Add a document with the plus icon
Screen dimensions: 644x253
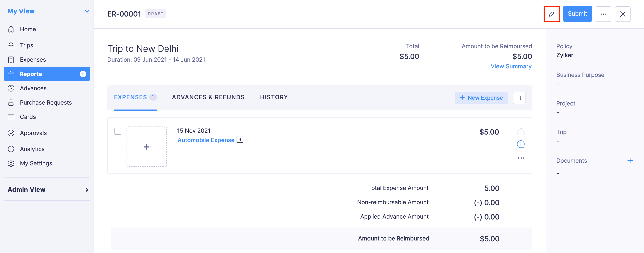point(630,161)
